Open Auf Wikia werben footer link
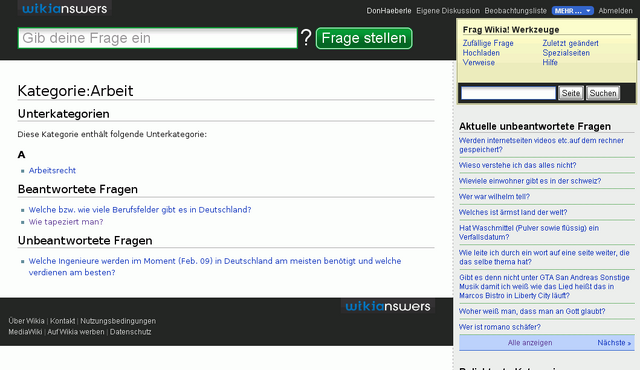Image resolution: width=640 pixels, height=370 pixels. point(76,332)
